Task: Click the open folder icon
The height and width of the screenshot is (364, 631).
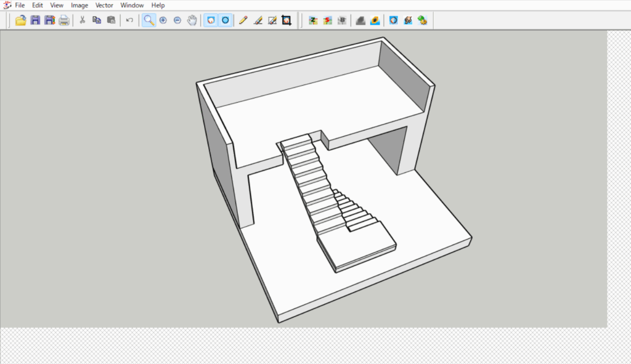Action: coord(20,20)
